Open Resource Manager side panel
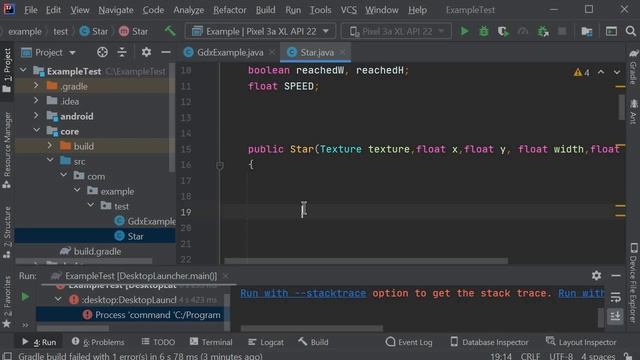This screenshot has width=640, height=360. tap(7, 150)
